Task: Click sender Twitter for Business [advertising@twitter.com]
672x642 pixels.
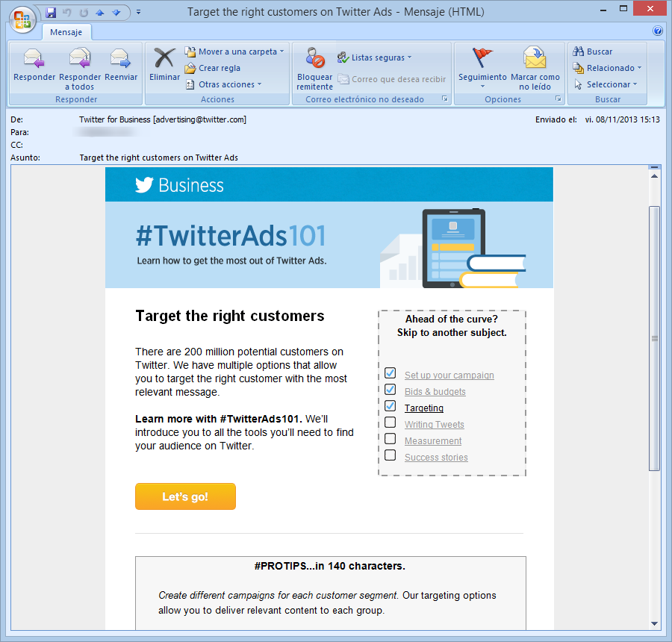Action: 163,119
